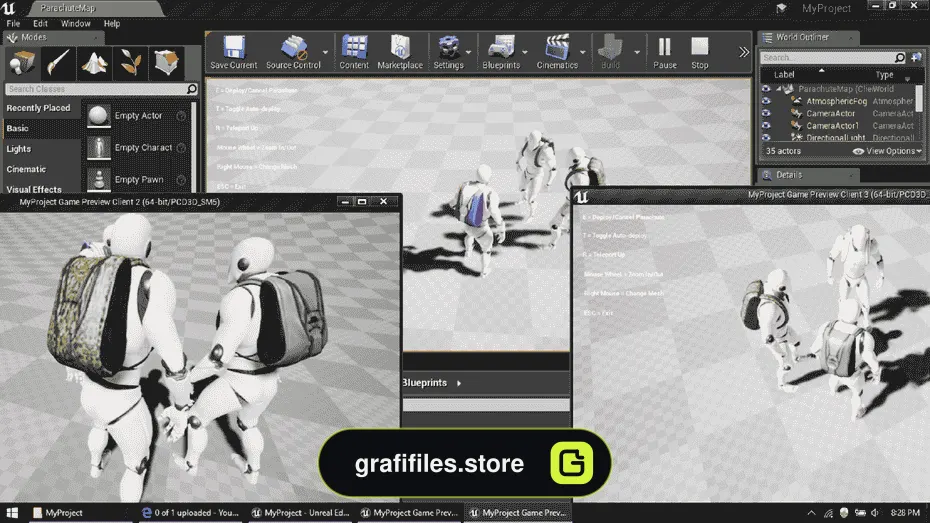Image resolution: width=930 pixels, height=523 pixels.
Task: Sort outliner by Label column
Action: pyautogui.click(x=784, y=75)
